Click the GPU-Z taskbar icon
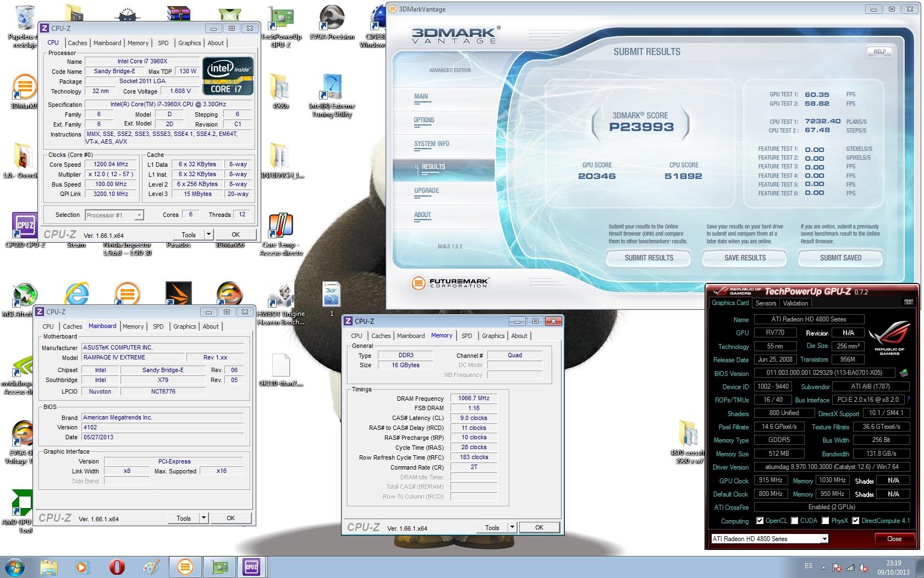 [x=219, y=567]
